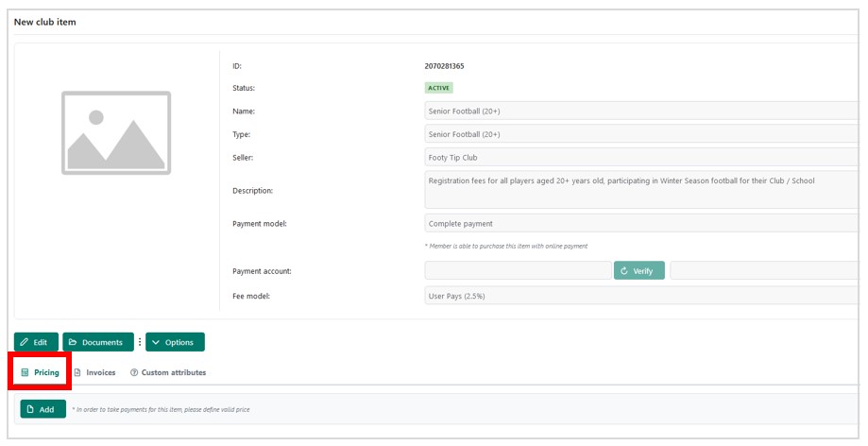Click the Edit pencil button
The image size is (868, 446).
(36, 342)
